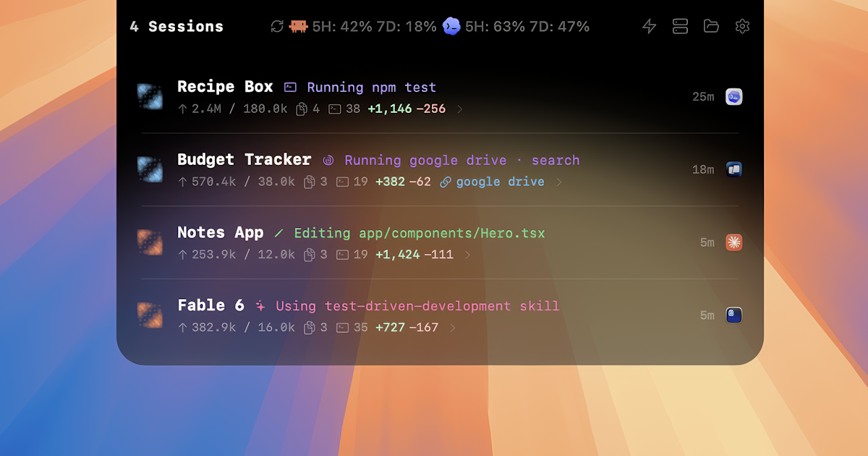The width and height of the screenshot is (868, 456).
Task: Click the +382 additions count
Action: pyautogui.click(x=390, y=182)
